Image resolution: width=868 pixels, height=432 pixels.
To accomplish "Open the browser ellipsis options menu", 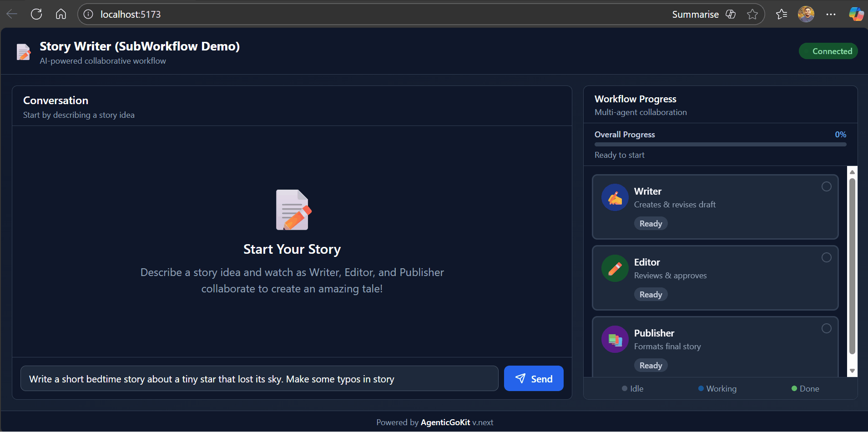I will click(831, 14).
